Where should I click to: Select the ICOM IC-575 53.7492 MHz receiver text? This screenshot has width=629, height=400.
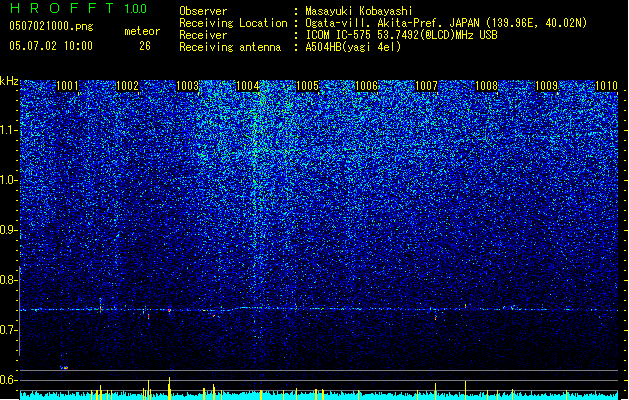click(x=401, y=35)
